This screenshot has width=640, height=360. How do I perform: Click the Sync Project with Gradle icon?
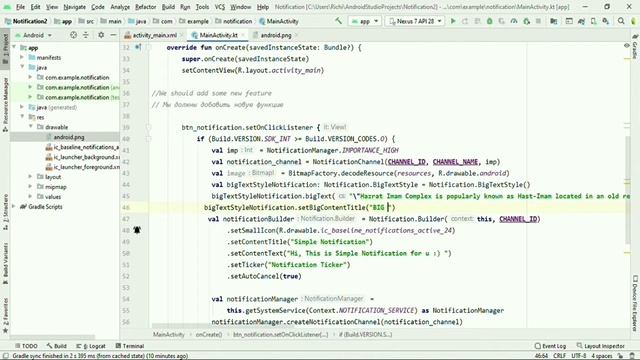pos(581,21)
